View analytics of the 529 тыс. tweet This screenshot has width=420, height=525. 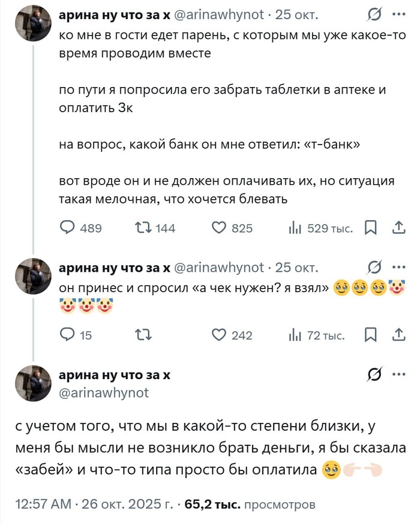point(295,228)
